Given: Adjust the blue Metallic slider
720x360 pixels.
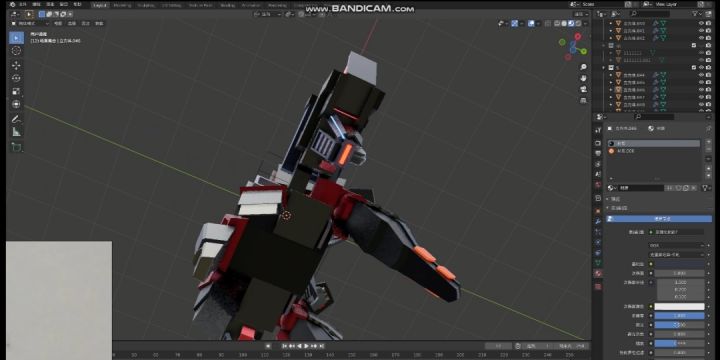Looking at the screenshot, I should 679,315.
